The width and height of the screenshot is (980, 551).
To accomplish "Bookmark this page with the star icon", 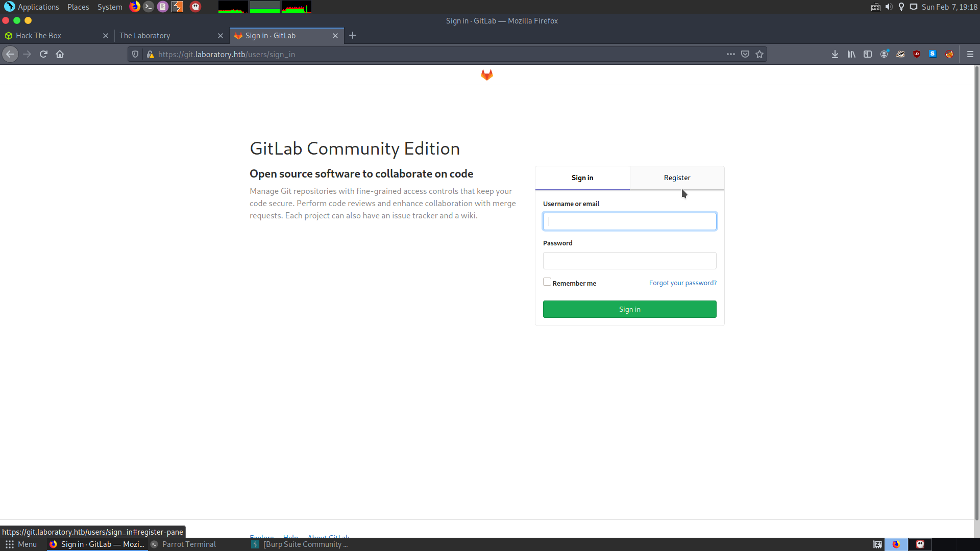I will point(759,54).
